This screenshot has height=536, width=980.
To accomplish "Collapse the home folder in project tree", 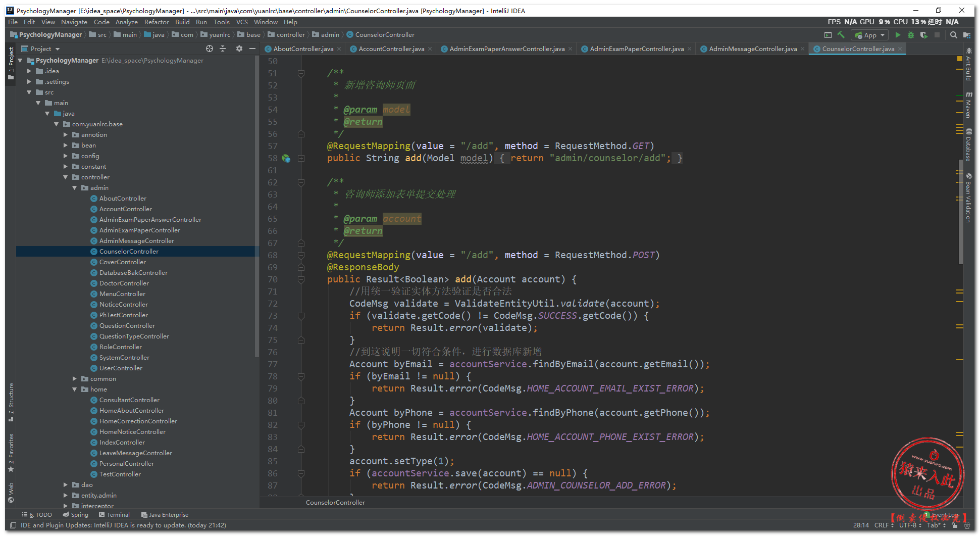I will 75,389.
